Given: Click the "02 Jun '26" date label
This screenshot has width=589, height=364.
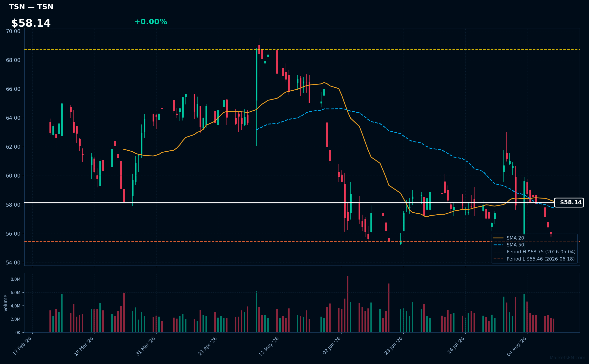Looking at the screenshot, I should point(332,346).
